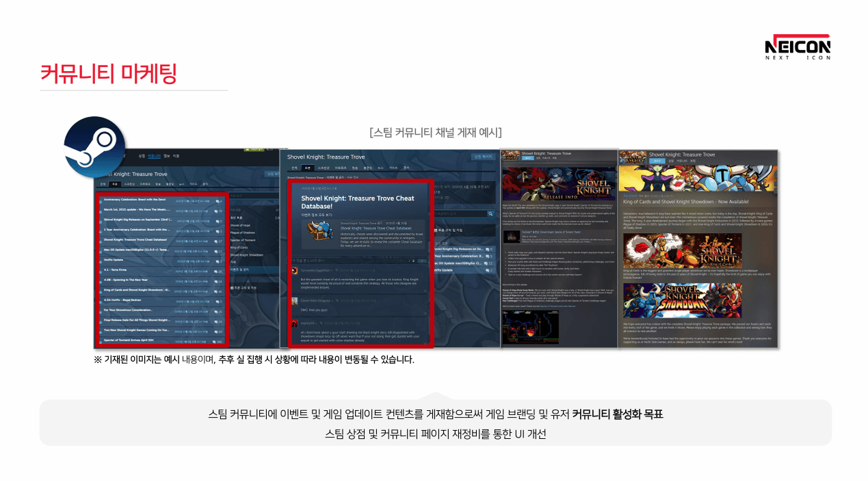Open 'King of Cards and Shovel Knight Showdown' list row
868x482 pixels.
tap(162, 290)
